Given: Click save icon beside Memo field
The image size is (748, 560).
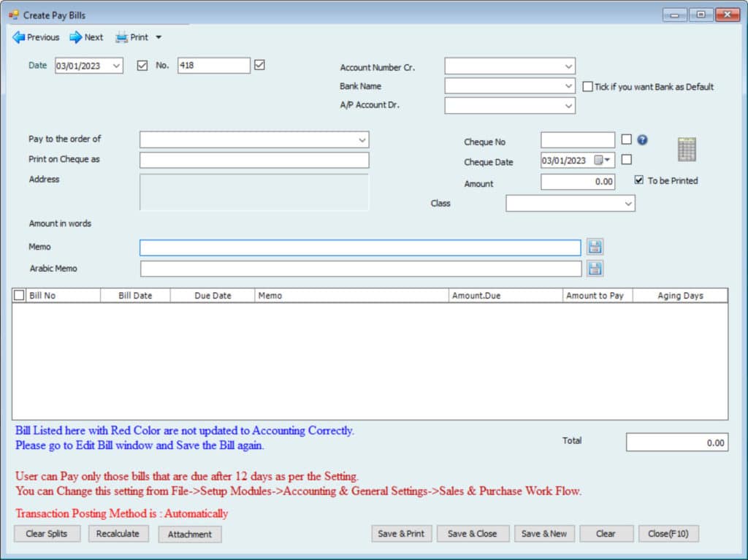Looking at the screenshot, I should coord(595,247).
